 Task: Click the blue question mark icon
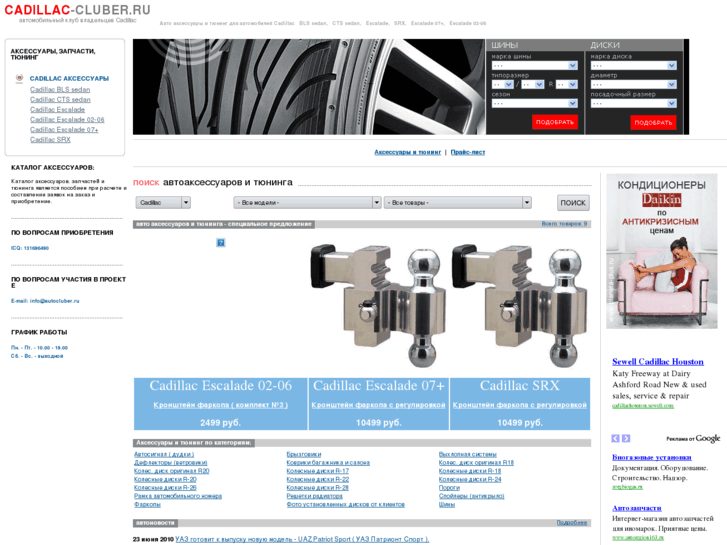pyautogui.click(x=221, y=243)
